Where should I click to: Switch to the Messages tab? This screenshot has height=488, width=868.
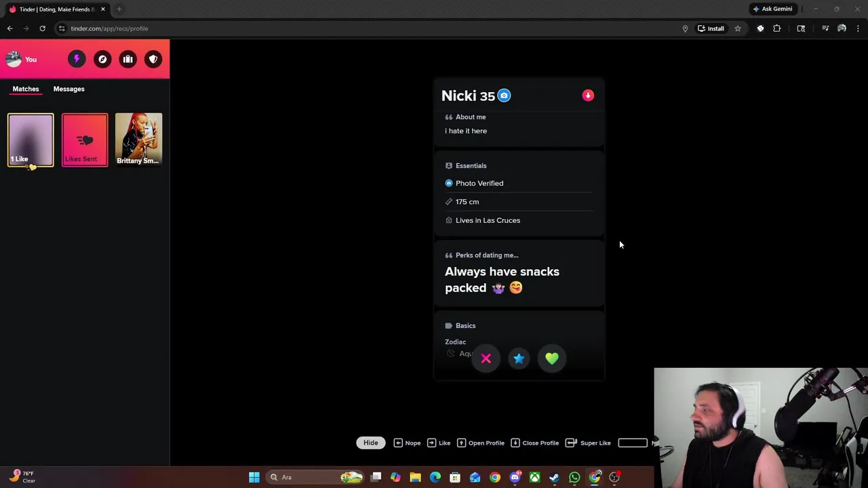[68, 89]
